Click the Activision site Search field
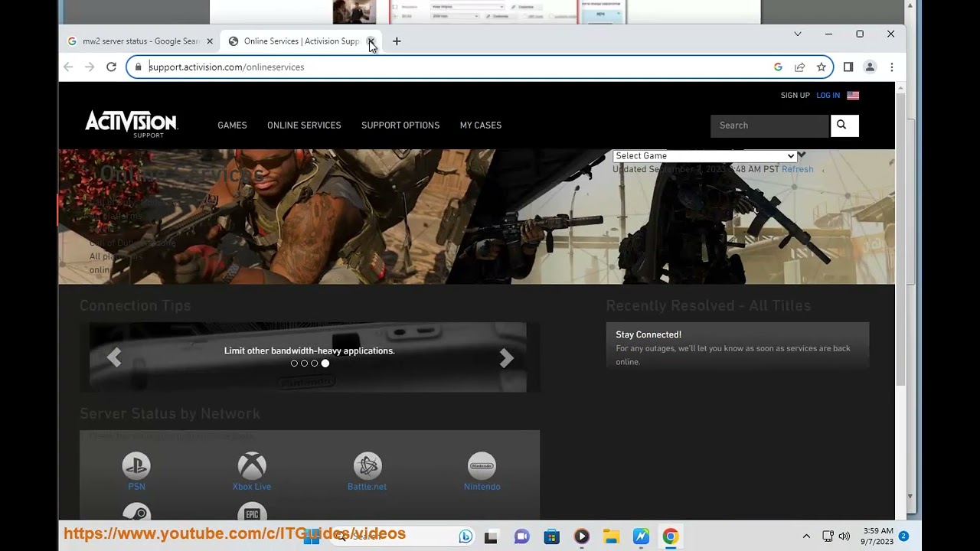Viewport: 980px width, 551px height. (769, 126)
